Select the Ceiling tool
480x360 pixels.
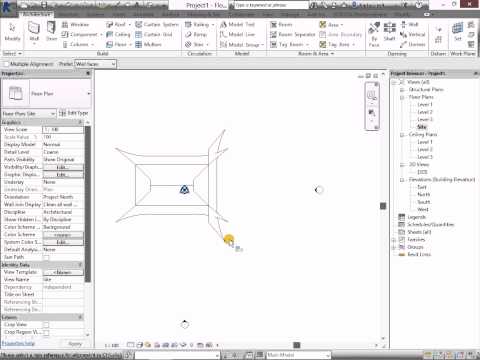coord(118,34)
